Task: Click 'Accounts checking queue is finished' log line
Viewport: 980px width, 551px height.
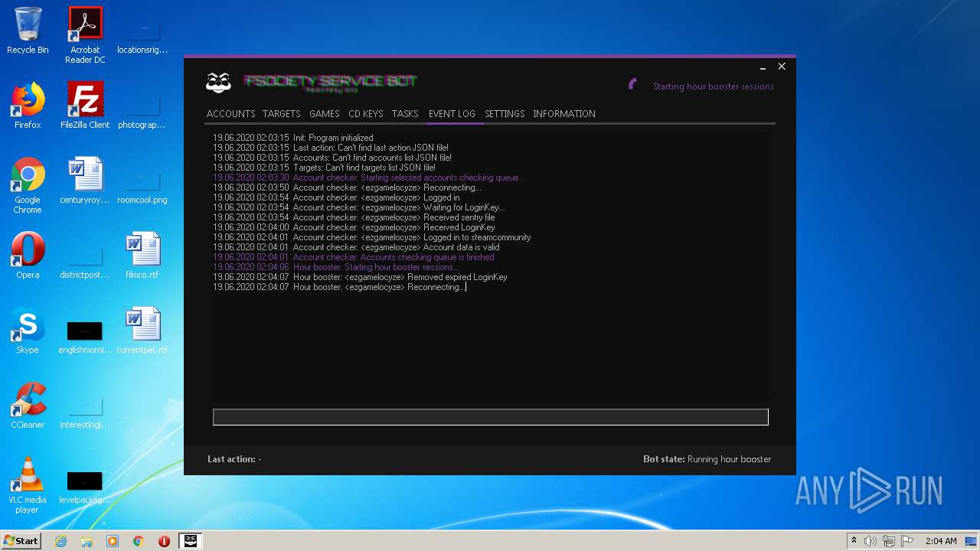Action: pos(354,257)
